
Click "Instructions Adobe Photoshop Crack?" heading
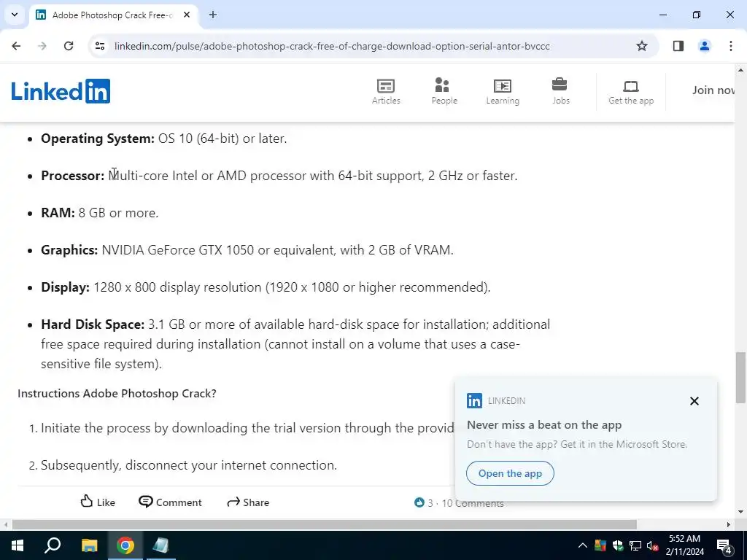(117, 393)
